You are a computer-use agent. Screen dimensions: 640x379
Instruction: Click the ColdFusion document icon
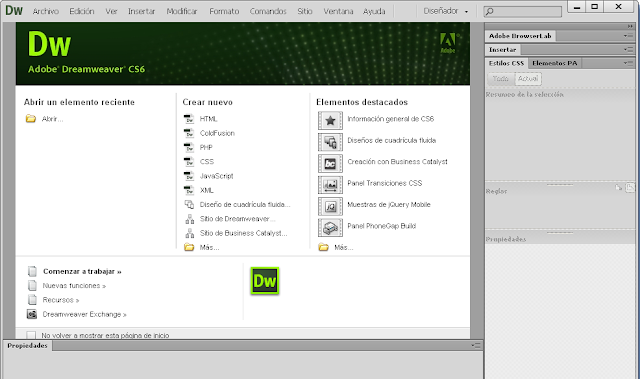click(x=189, y=133)
